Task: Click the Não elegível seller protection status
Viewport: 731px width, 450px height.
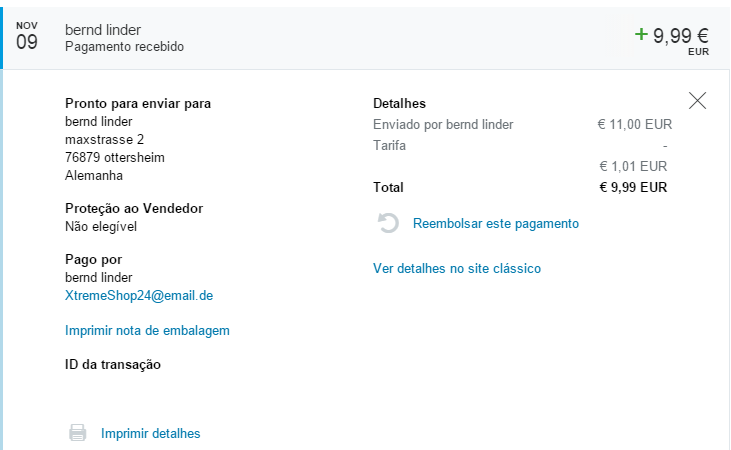Action: pos(100,226)
